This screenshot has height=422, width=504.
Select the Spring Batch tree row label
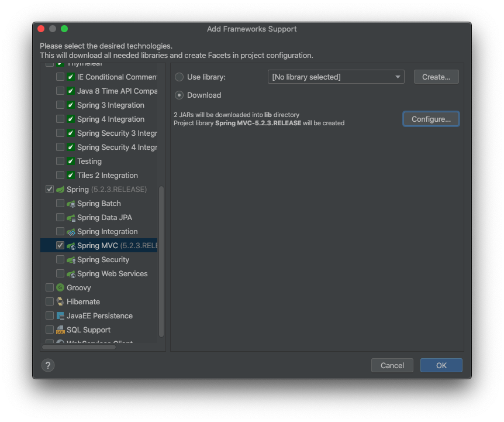99,204
